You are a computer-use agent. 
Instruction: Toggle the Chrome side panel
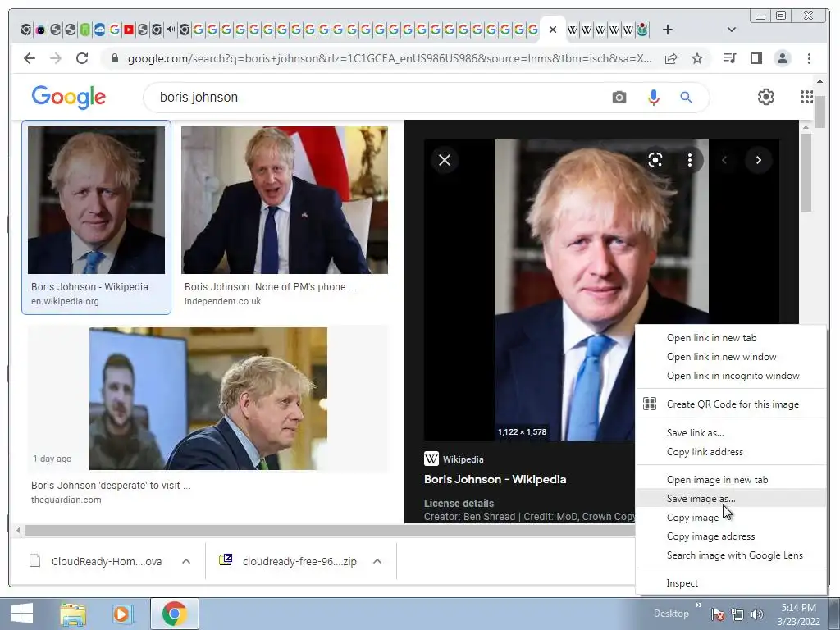756,58
